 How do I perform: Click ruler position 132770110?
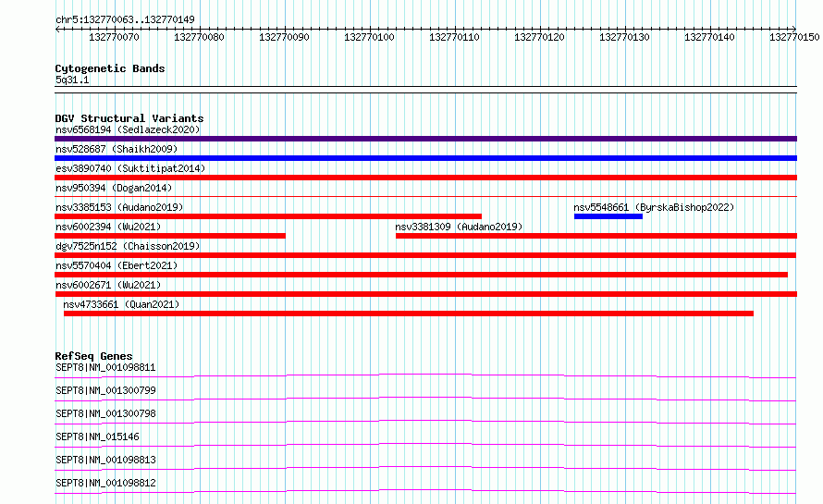(x=454, y=37)
